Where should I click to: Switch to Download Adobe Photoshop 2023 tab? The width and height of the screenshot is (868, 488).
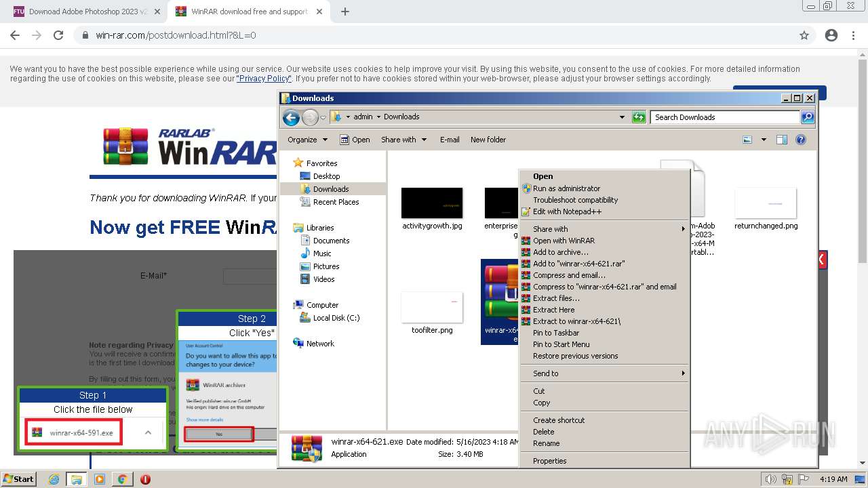click(x=87, y=12)
